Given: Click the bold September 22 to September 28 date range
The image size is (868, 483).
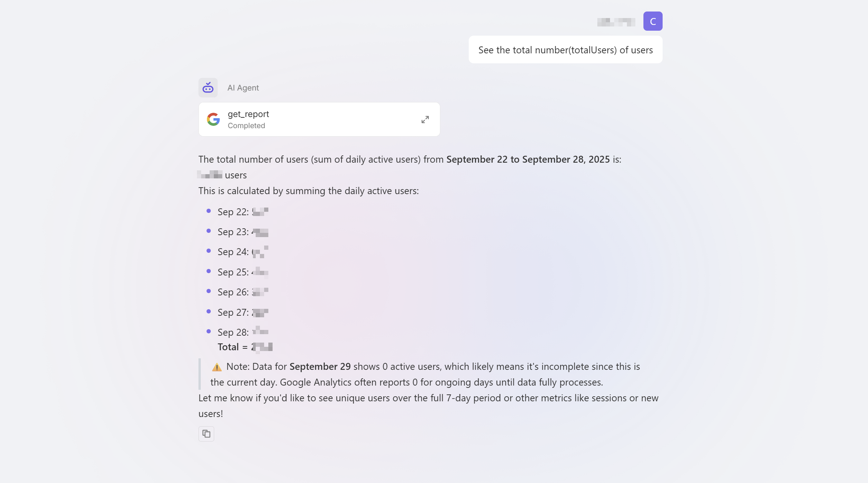Looking at the screenshot, I should (x=528, y=159).
